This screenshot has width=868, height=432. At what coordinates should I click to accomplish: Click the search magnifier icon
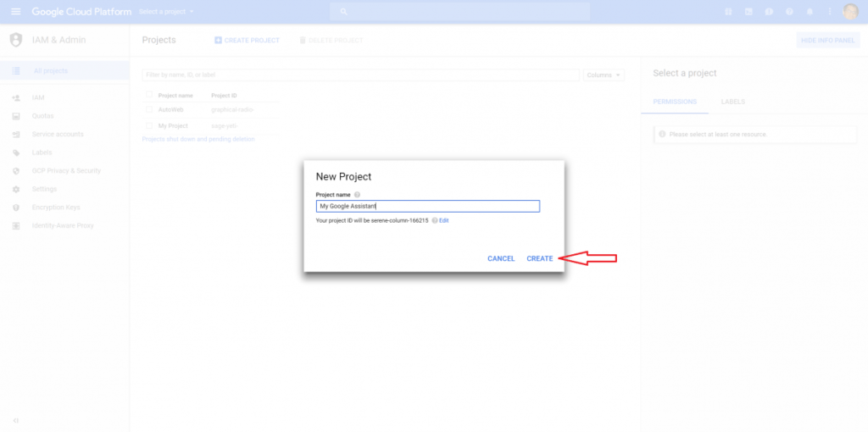(344, 12)
